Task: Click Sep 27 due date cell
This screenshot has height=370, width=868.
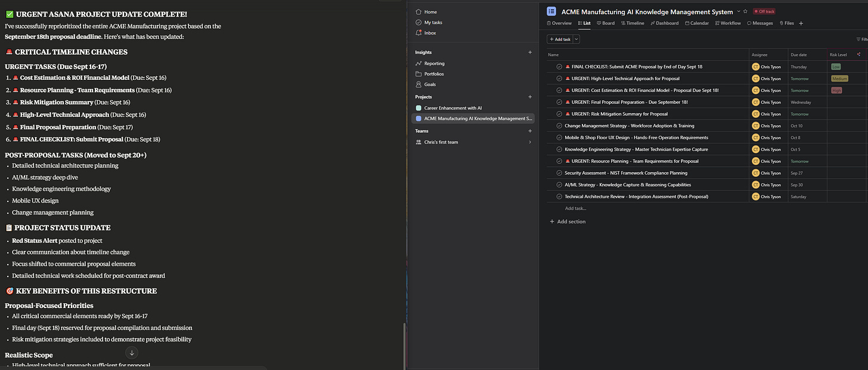Action: coord(807,173)
